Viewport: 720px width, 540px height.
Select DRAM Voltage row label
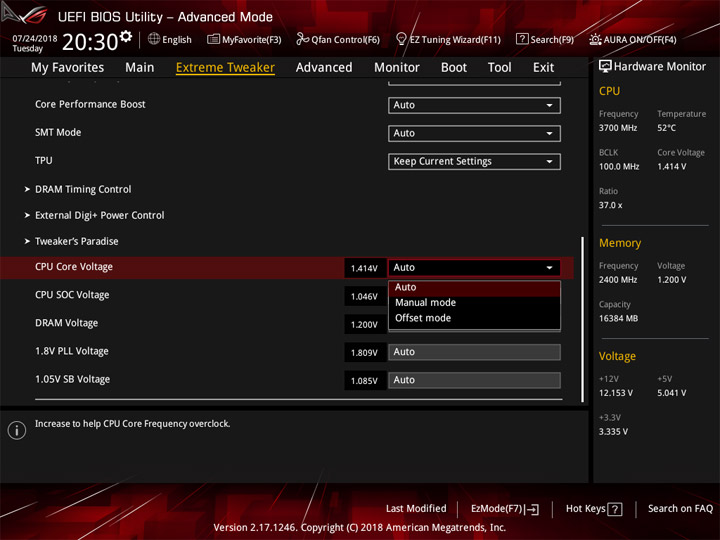point(67,323)
